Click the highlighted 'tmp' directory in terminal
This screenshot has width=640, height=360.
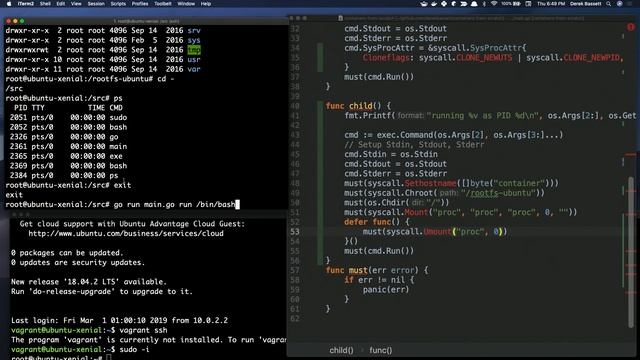[194, 50]
